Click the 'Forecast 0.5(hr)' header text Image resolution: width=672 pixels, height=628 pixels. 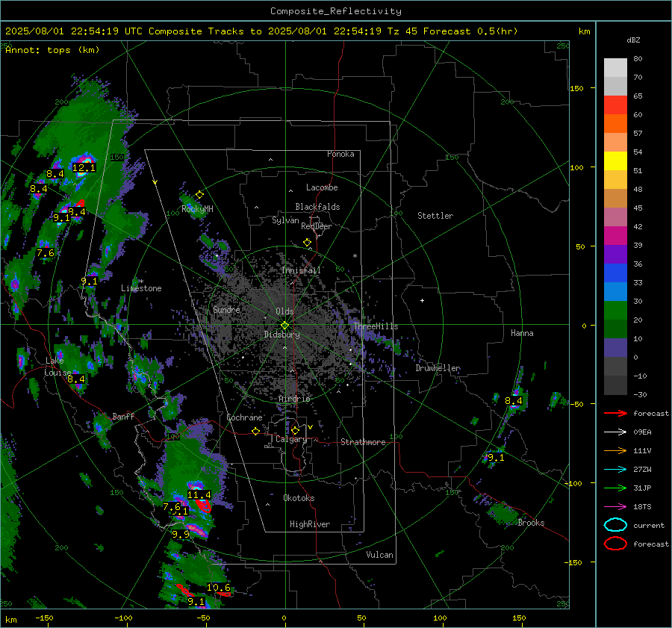pyautogui.click(x=470, y=31)
